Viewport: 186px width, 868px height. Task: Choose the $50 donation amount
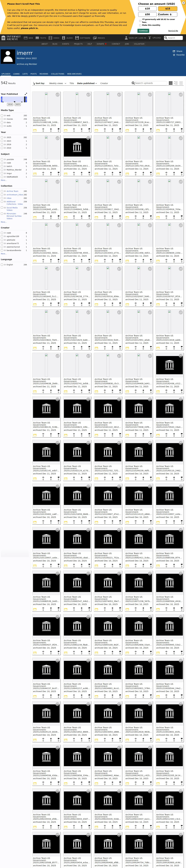click(x=147, y=14)
